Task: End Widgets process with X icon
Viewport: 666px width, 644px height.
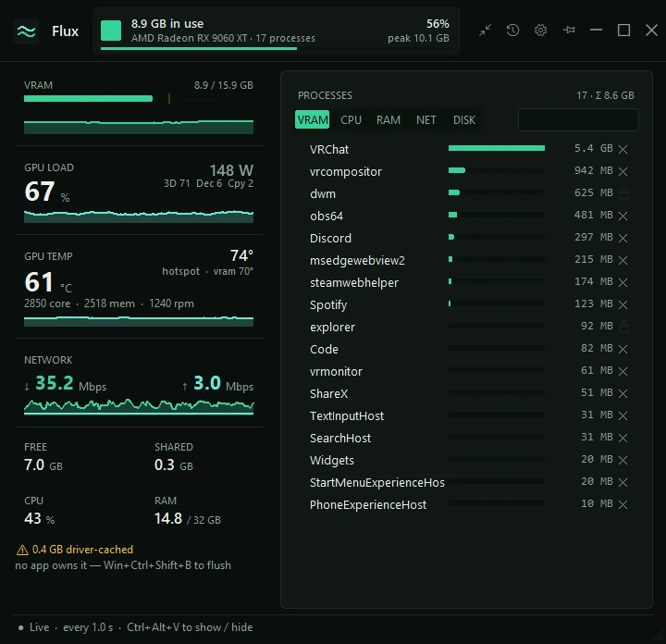Action: tap(623, 460)
